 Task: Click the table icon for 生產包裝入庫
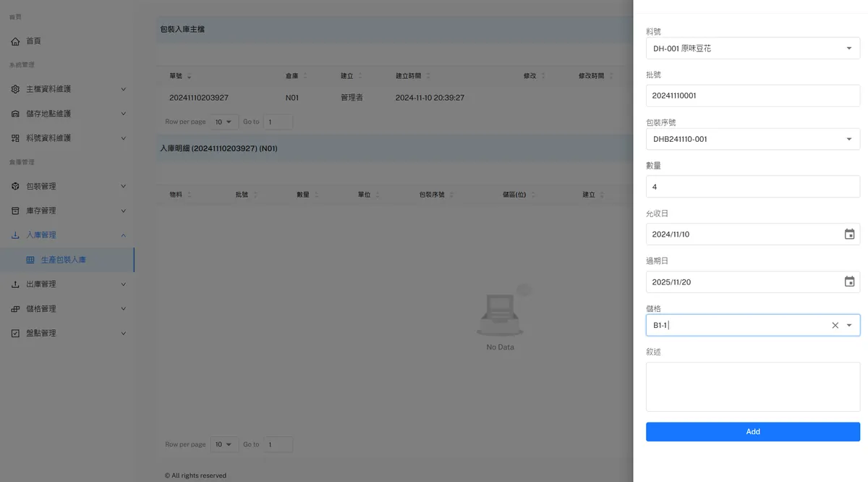click(30, 260)
